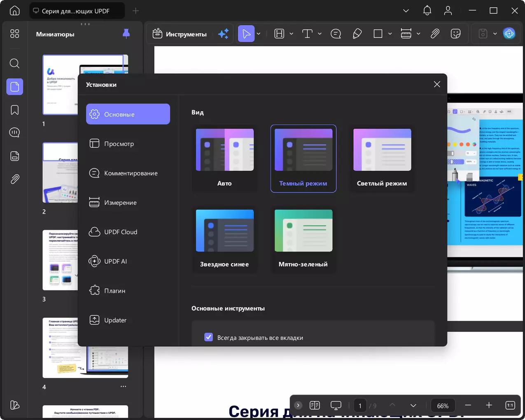The width and height of the screenshot is (525, 420).
Task: Open the page 4 thumbnail options (three dots)
Action: pyautogui.click(x=123, y=386)
